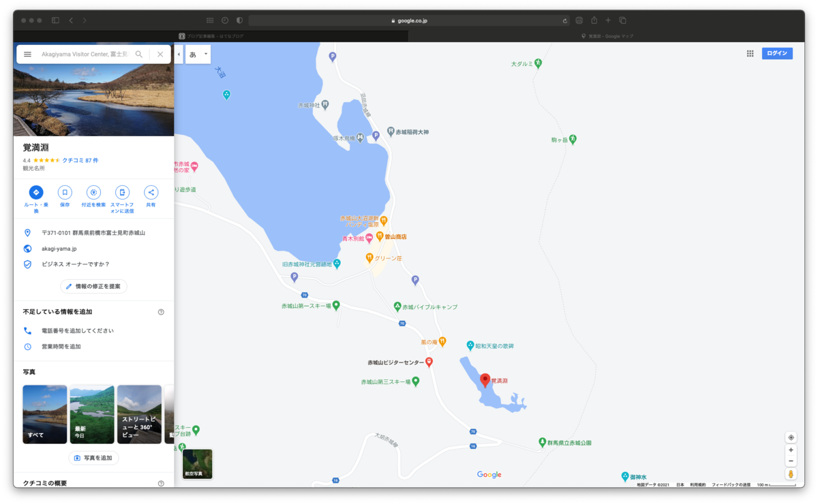Click the 赤城バイブルキャンプ marker
The height and width of the screenshot is (504, 818).
397,306
